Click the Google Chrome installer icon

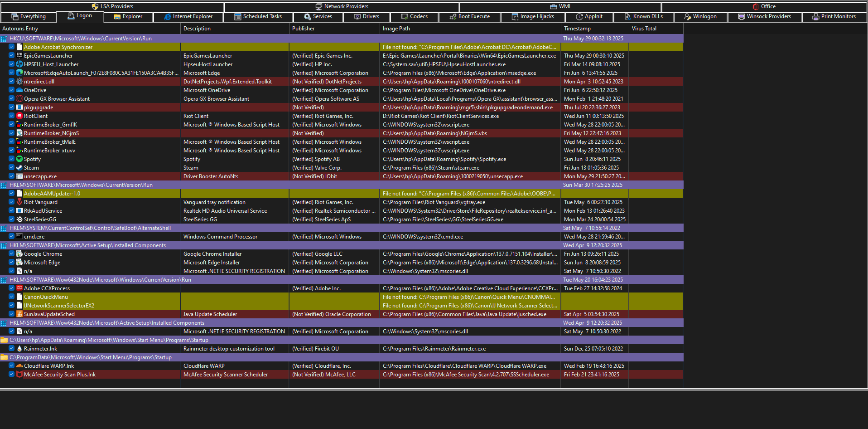(19, 254)
